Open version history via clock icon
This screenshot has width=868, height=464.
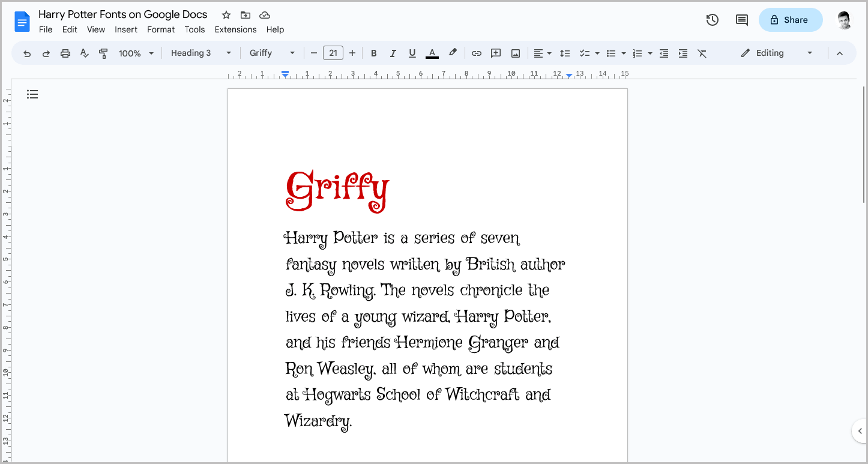click(712, 19)
